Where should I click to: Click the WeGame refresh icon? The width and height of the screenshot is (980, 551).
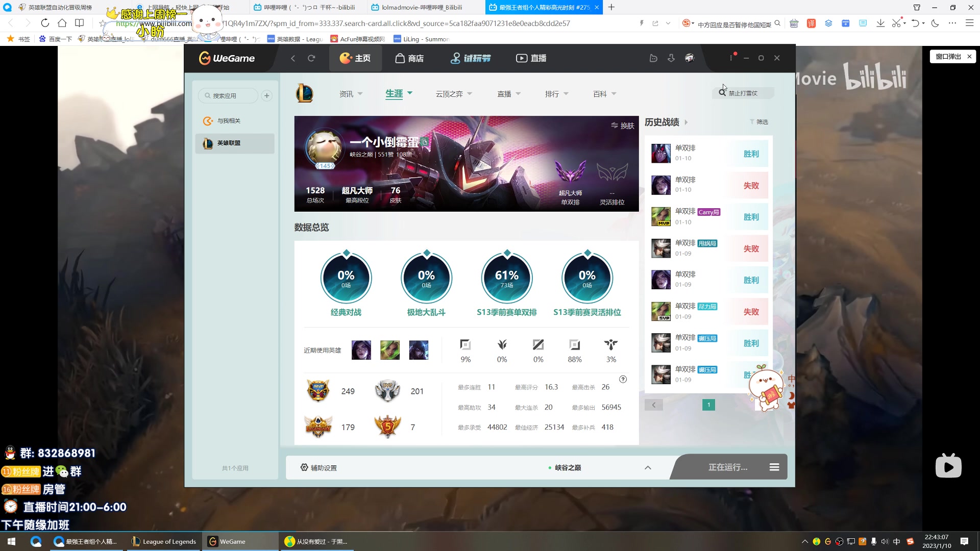point(311,58)
